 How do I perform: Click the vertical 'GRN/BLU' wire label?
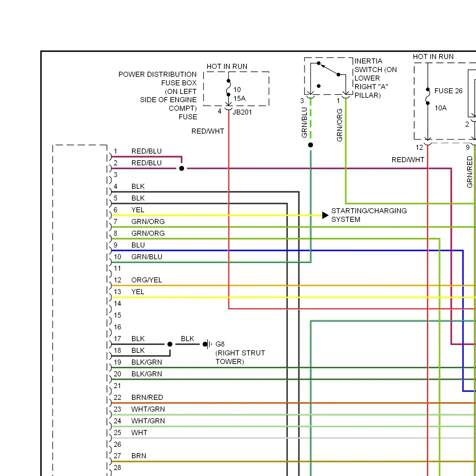pyautogui.click(x=304, y=122)
